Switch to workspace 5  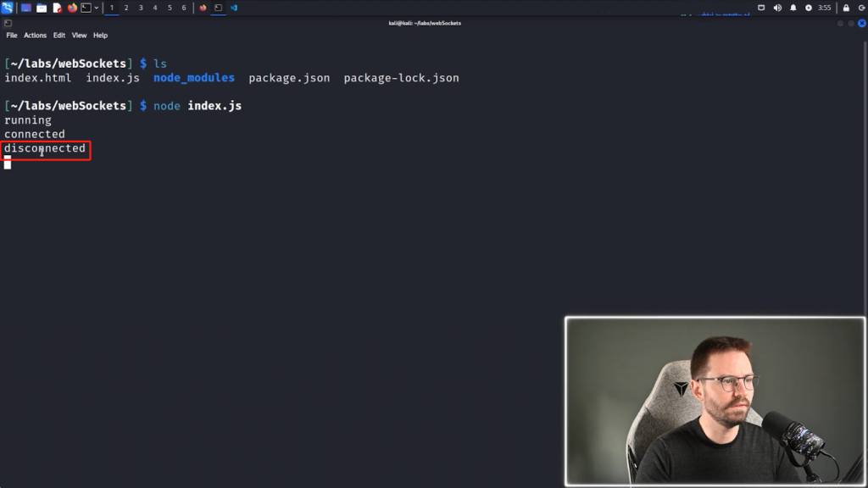(x=170, y=8)
